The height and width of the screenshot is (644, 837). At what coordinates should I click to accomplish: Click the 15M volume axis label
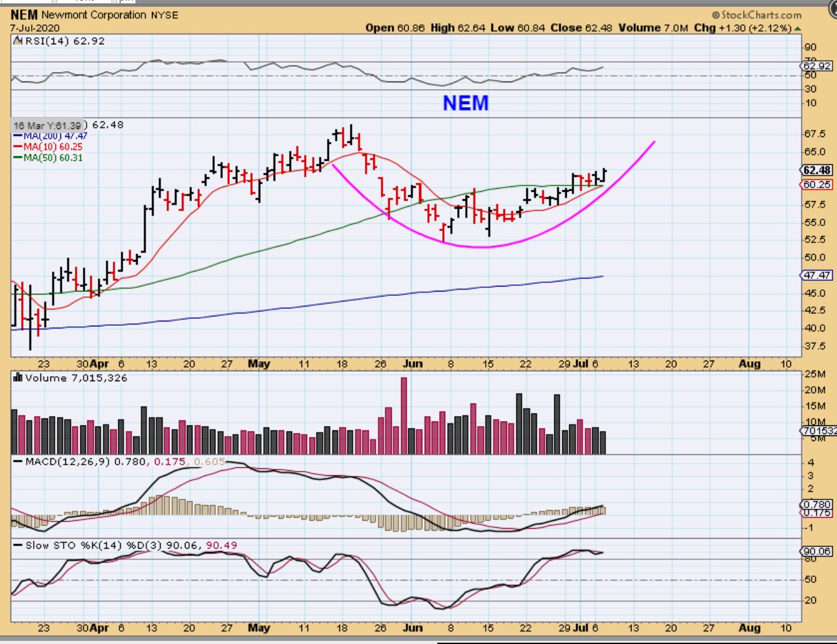(x=815, y=407)
